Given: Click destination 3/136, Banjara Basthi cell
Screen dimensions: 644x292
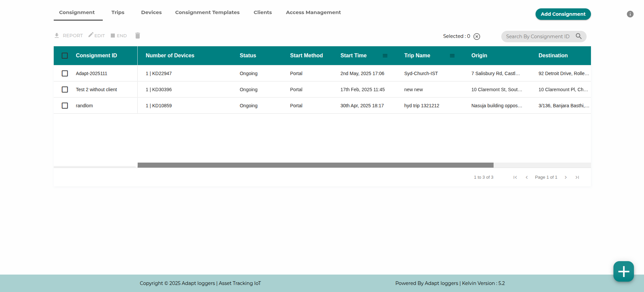Looking at the screenshot, I should [x=564, y=106].
